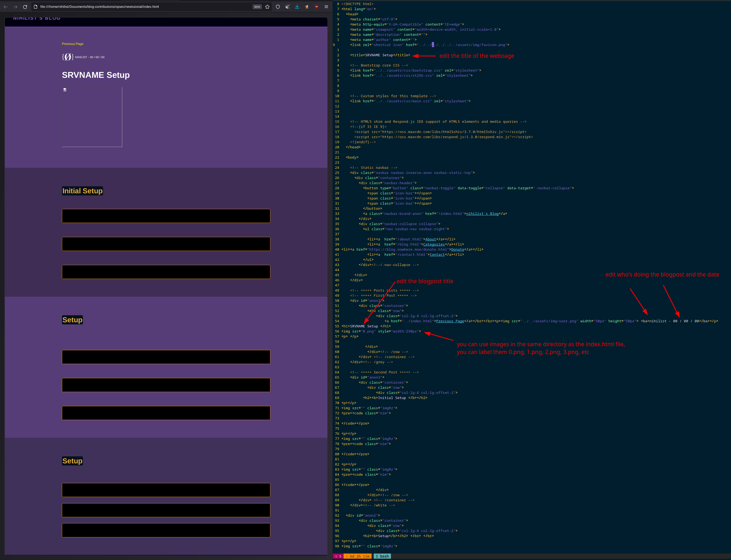Click the Initial Setup section heading
Screen dimensions: 731x560
82,191
